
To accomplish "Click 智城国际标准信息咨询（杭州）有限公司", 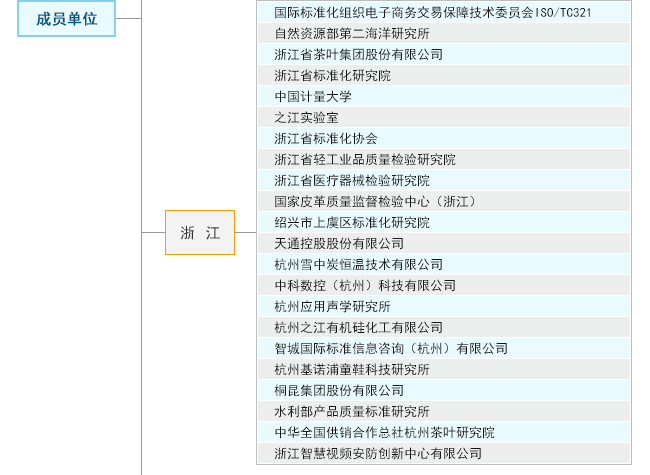I will [x=391, y=349].
